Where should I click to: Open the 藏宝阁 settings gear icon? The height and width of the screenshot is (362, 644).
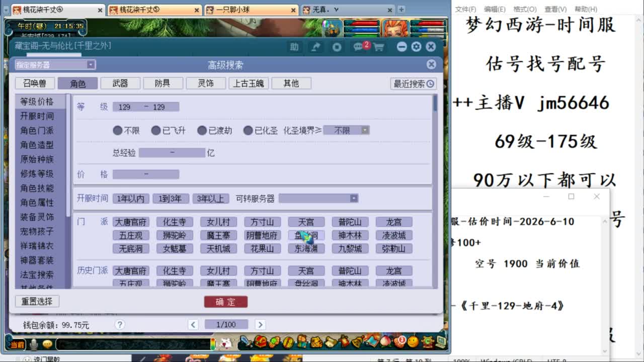pos(416,47)
